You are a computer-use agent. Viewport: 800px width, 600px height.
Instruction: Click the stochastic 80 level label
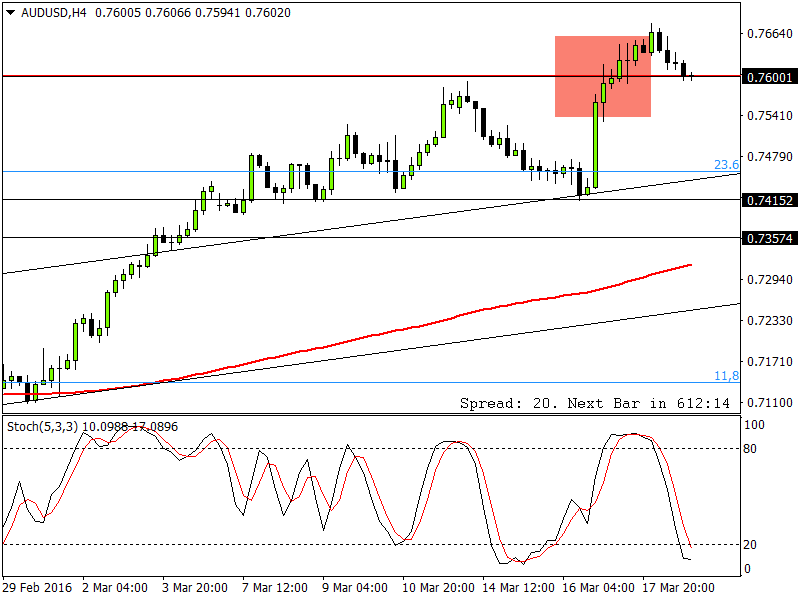(x=749, y=449)
